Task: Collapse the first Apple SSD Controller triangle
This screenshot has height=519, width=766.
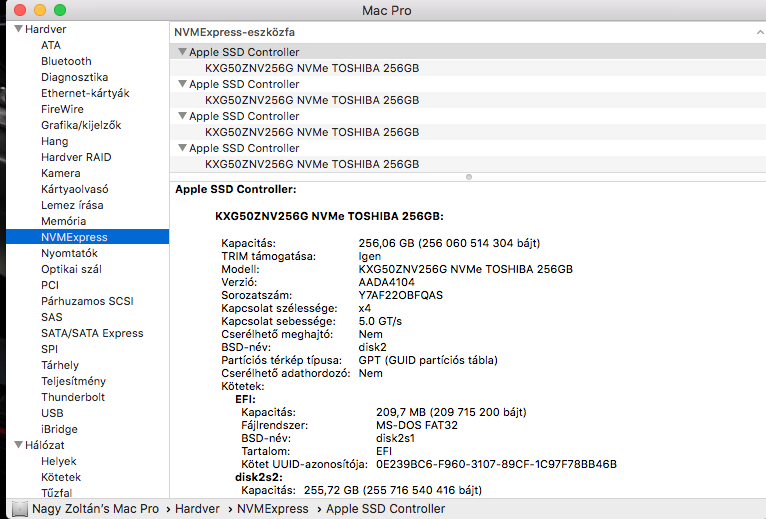Action: pos(182,52)
